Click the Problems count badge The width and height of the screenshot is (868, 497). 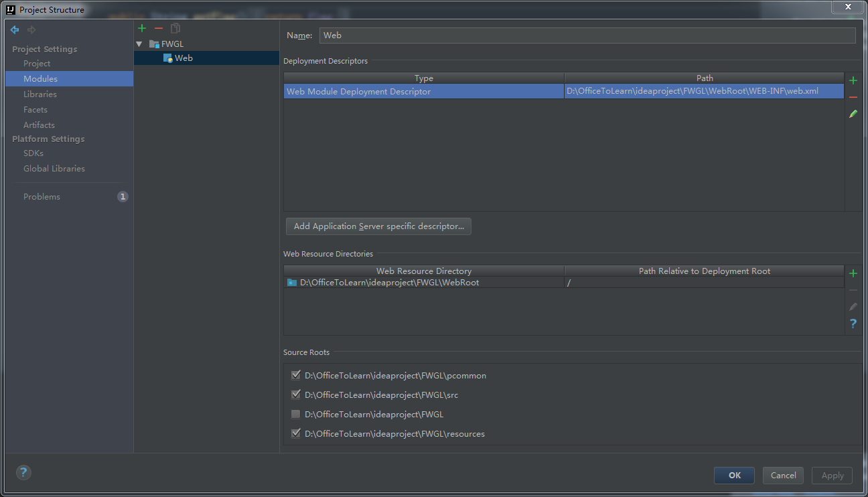[x=123, y=197]
